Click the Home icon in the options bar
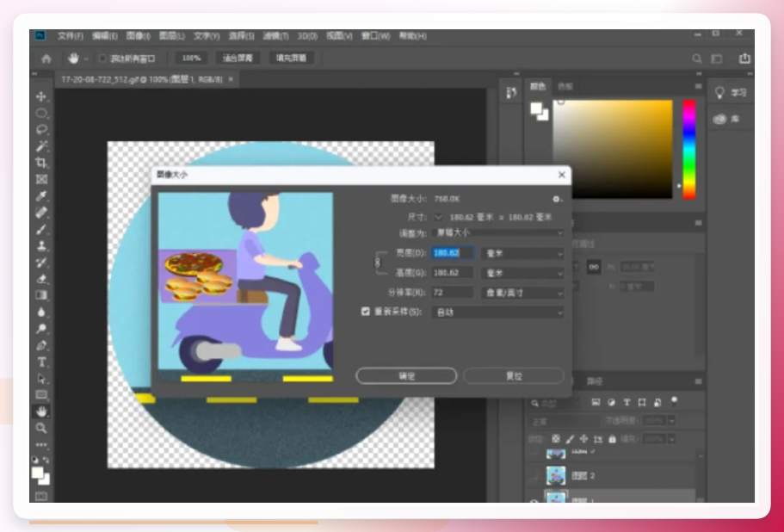Image resolution: width=784 pixels, height=532 pixels. pos(46,59)
